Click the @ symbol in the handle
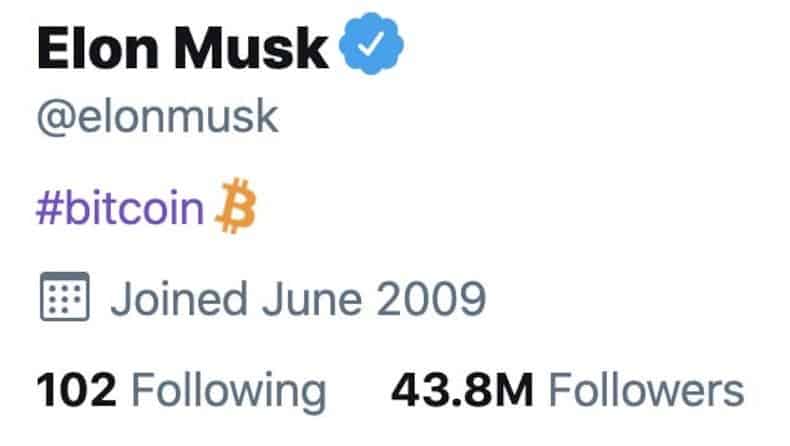 click(x=56, y=119)
